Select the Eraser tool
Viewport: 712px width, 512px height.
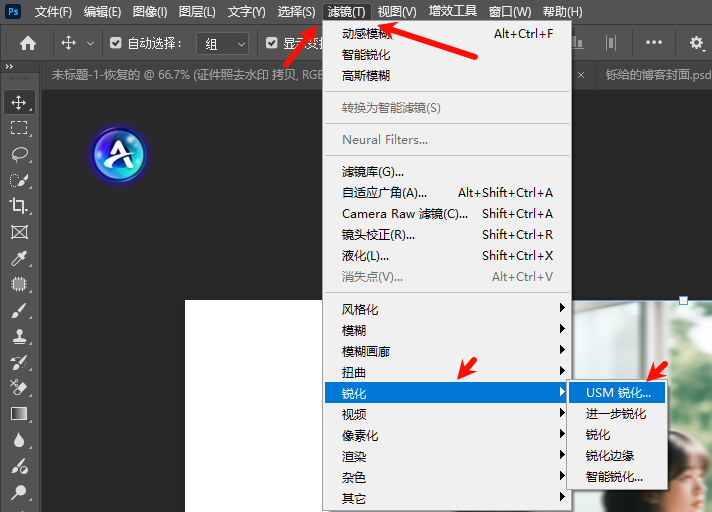[19, 388]
